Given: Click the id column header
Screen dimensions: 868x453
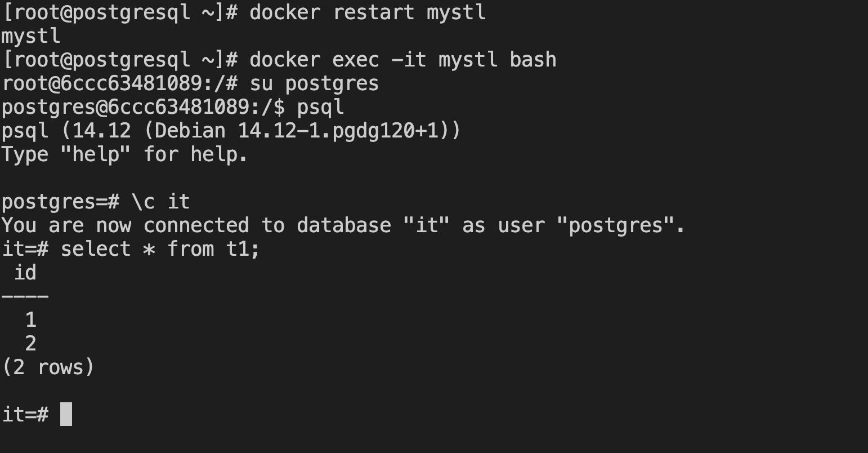Looking at the screenshot, I should [x=25, y=273].
